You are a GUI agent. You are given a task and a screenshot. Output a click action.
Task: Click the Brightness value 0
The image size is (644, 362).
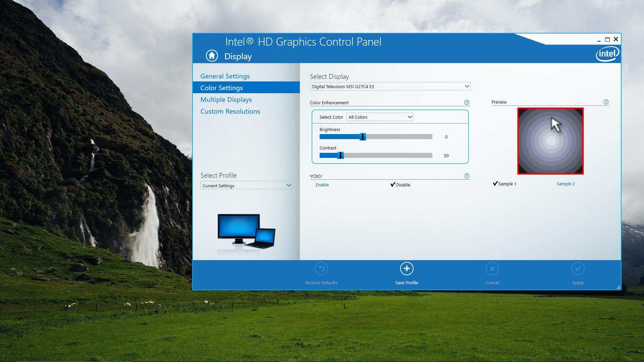[x=446, y=137]
